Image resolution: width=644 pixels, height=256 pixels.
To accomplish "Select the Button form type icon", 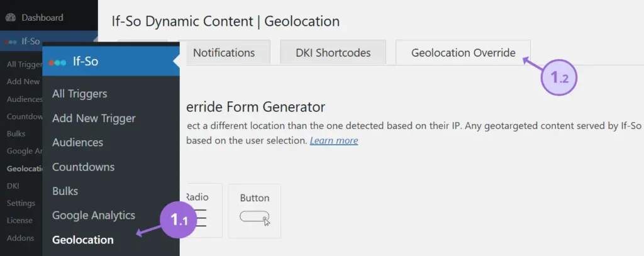I will click(254, 218).
